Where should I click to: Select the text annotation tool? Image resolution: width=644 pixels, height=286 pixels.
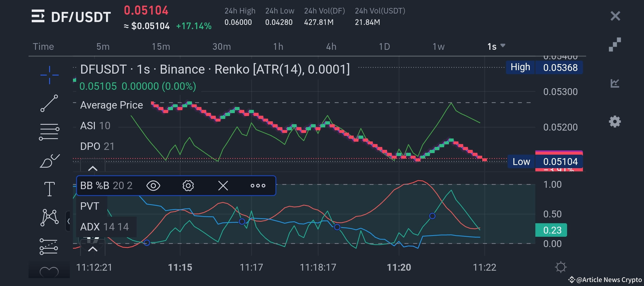click(49, 189)
